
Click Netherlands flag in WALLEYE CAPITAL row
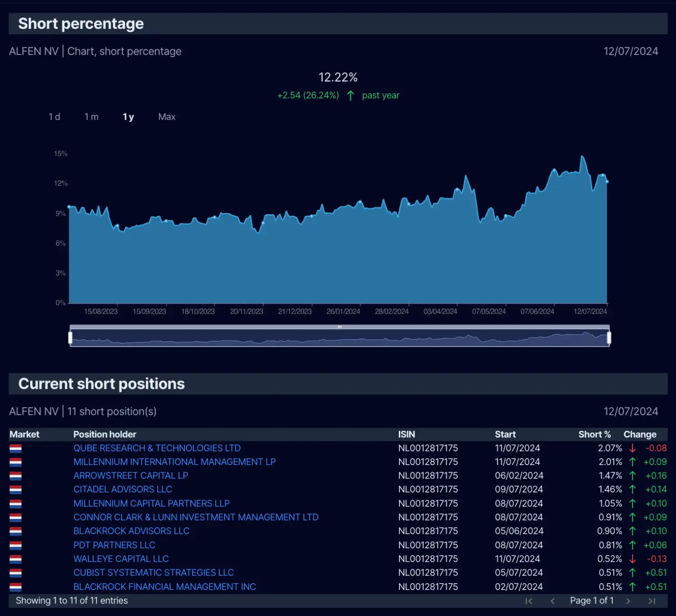tap(15, 559)
